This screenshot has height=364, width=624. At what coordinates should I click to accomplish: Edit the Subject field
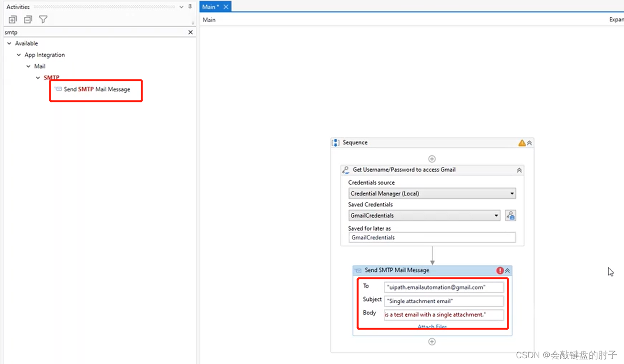(444, 301)
